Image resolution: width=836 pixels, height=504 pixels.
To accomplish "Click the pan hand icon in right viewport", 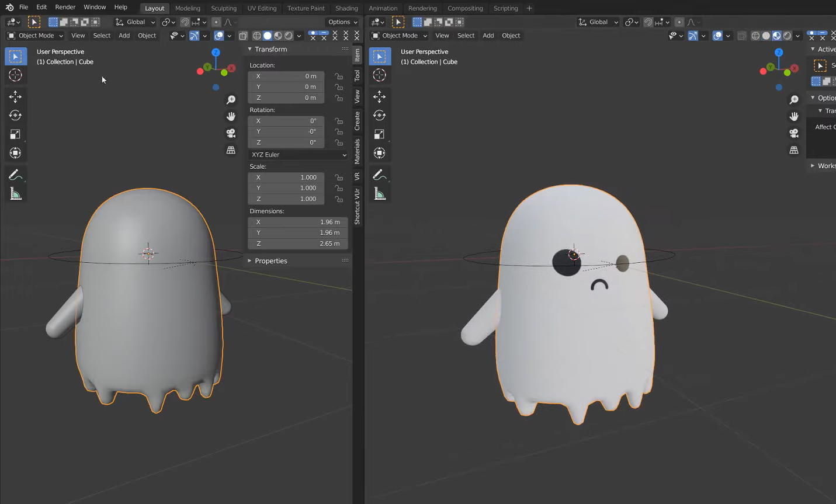I will pyautogui.click(x=794, y=116).
